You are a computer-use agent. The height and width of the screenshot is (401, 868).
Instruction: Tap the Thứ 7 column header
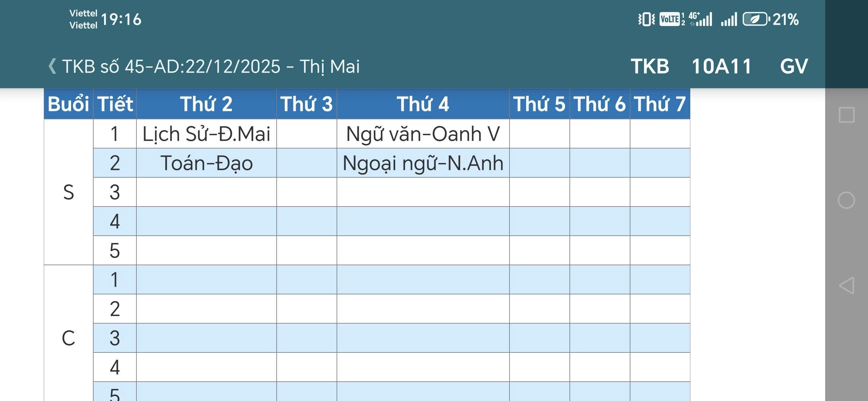click(660, 104)
